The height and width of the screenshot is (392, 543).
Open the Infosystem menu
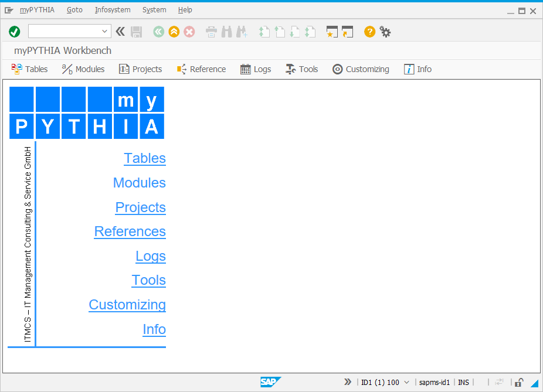[113, 10]
